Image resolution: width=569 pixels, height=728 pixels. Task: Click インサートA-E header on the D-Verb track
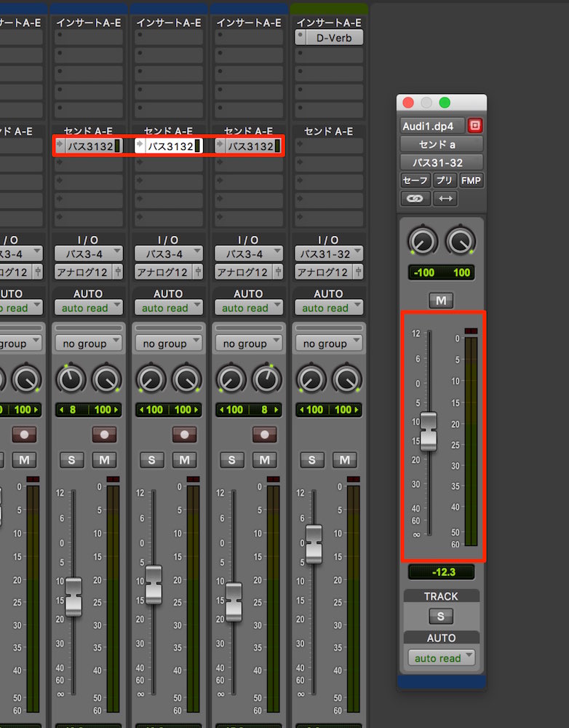329,23
